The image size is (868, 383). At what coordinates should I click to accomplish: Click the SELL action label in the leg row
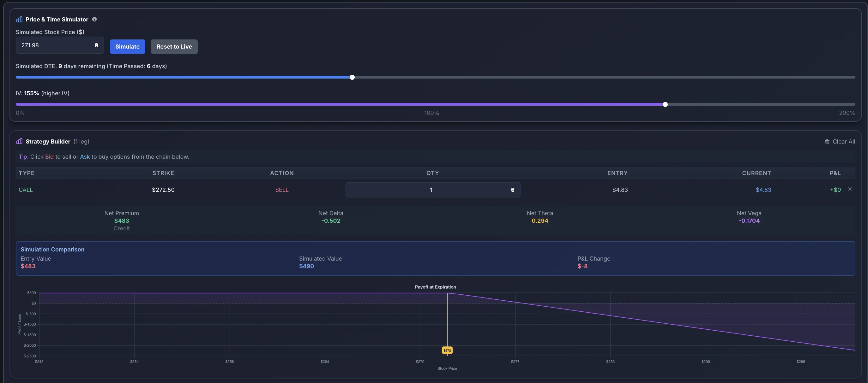pyautogui.click(x=282, y=190)
